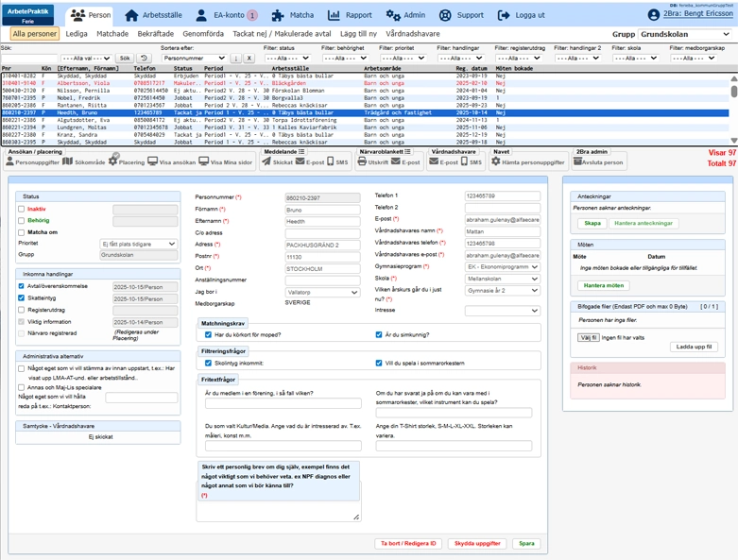
Task: Click Ta bort / Redigera ID button
Action: 408,544
